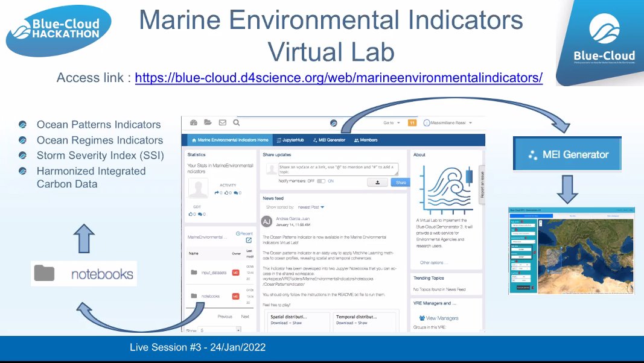Screen dimensions: 644x363
Task: Click the Owner column header
Action: click(x=236, y=253)
